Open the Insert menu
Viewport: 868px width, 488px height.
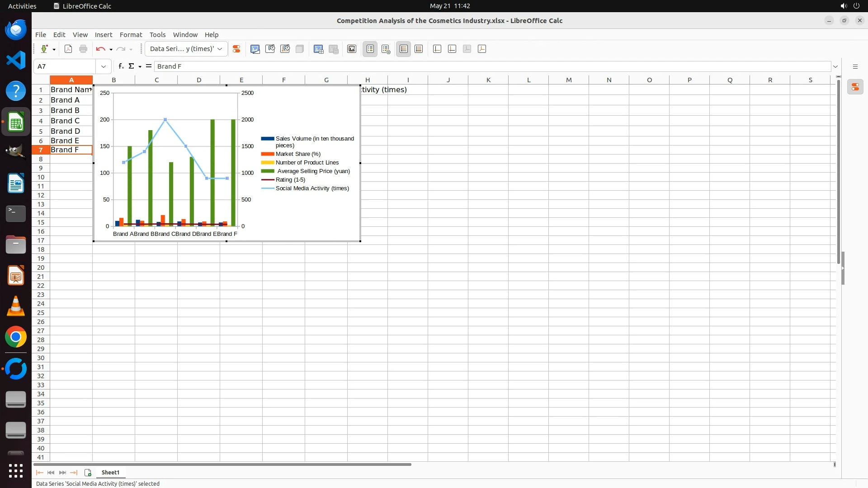pos(103,35)
